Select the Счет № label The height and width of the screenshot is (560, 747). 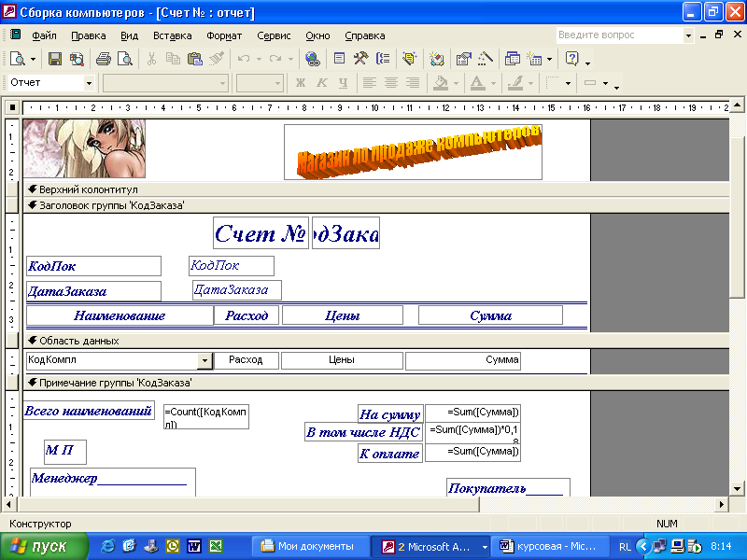[261, 232]
